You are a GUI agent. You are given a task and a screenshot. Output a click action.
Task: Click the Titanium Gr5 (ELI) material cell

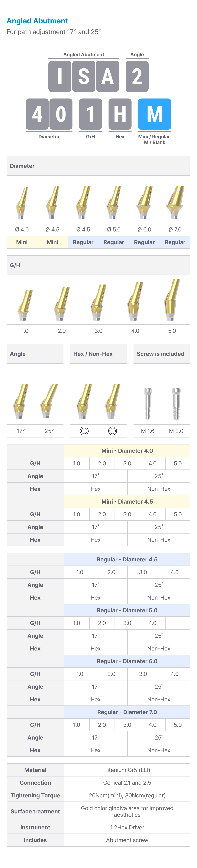coord(127,770)
